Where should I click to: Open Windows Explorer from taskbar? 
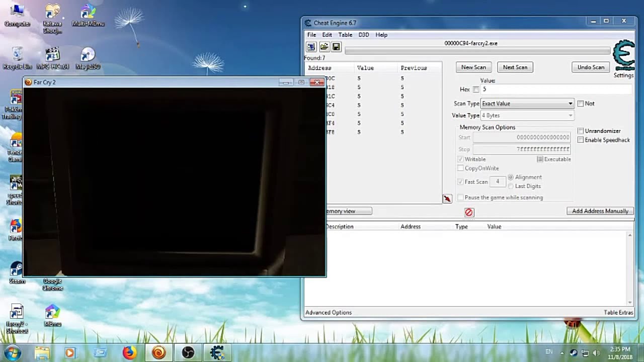click(x=42, y=352)
